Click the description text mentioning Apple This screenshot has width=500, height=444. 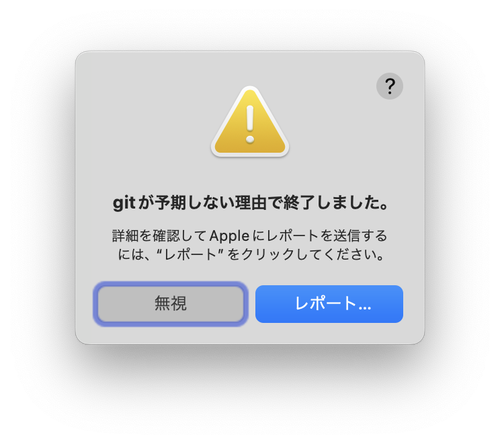point(250,245)
